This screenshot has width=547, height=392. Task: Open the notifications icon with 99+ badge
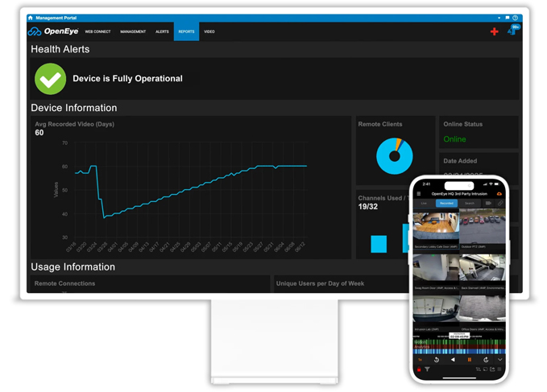pyautogui.click(x=512, y=31)
